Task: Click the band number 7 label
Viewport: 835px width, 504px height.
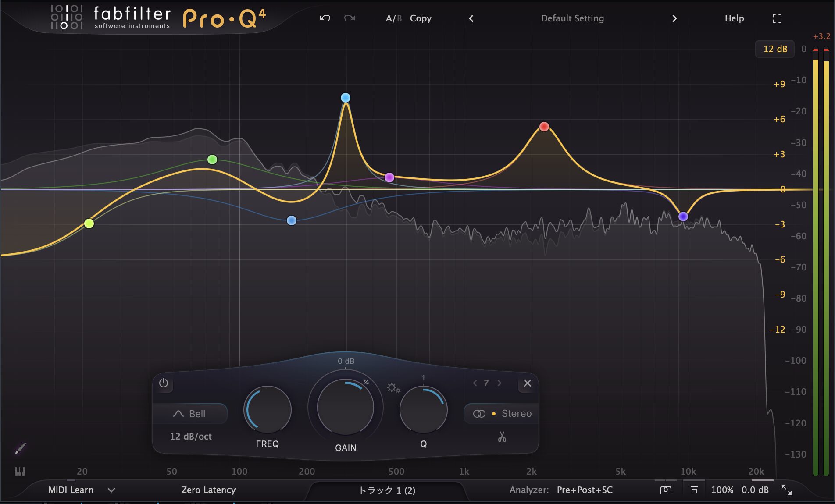Action: [486, 383]
